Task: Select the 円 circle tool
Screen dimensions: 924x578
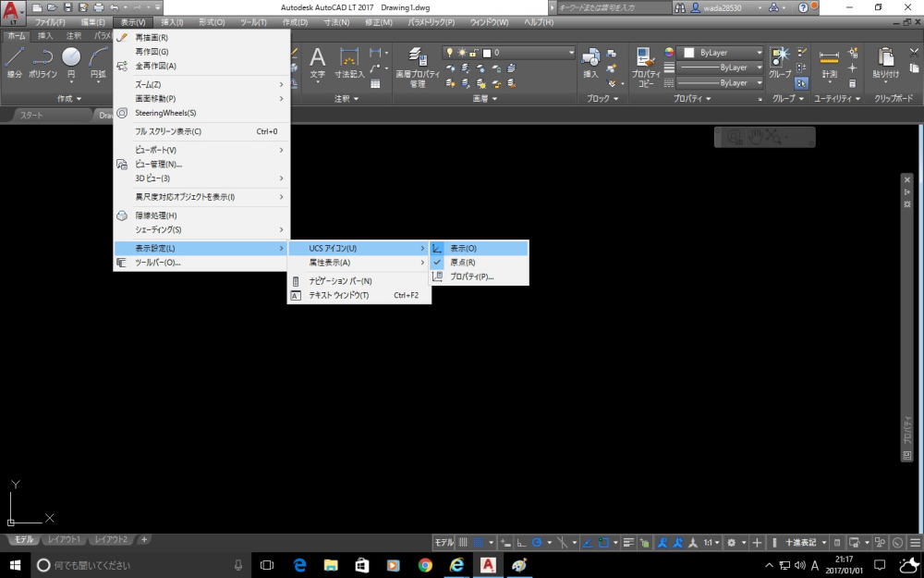Action: [x=71, y=63]
